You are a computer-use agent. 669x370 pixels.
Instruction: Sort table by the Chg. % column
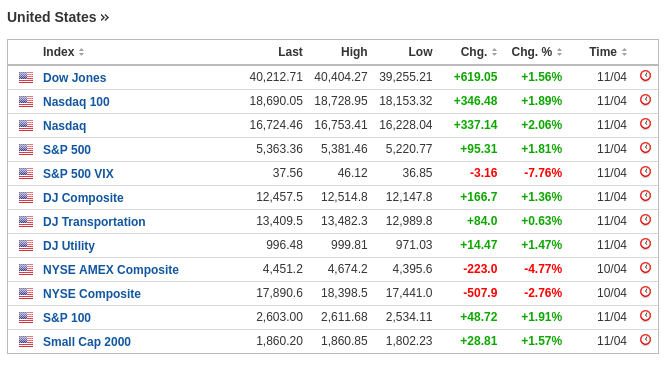pyautogui.click(x=537, y=52)
